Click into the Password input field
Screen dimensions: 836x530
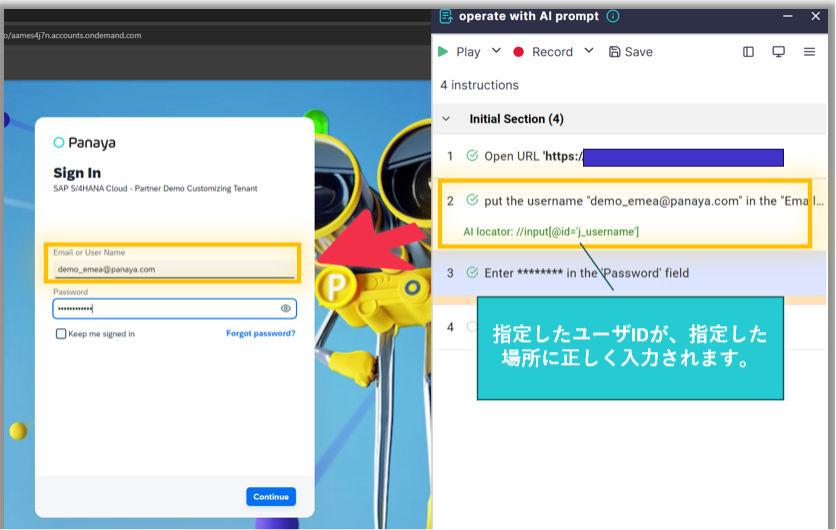pyautogui.click(x=174, y=309)
